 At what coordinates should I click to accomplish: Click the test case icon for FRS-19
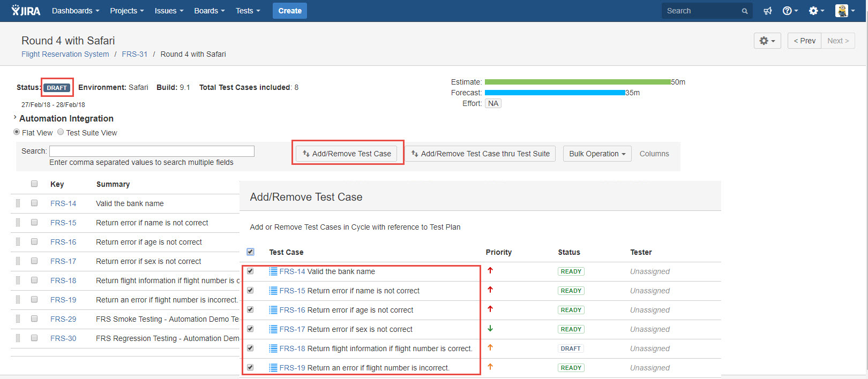click(x=273, y=368)
